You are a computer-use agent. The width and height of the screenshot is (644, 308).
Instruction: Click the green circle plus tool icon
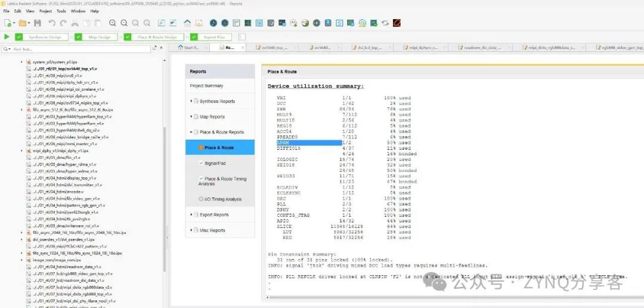(x=317, y=23)
